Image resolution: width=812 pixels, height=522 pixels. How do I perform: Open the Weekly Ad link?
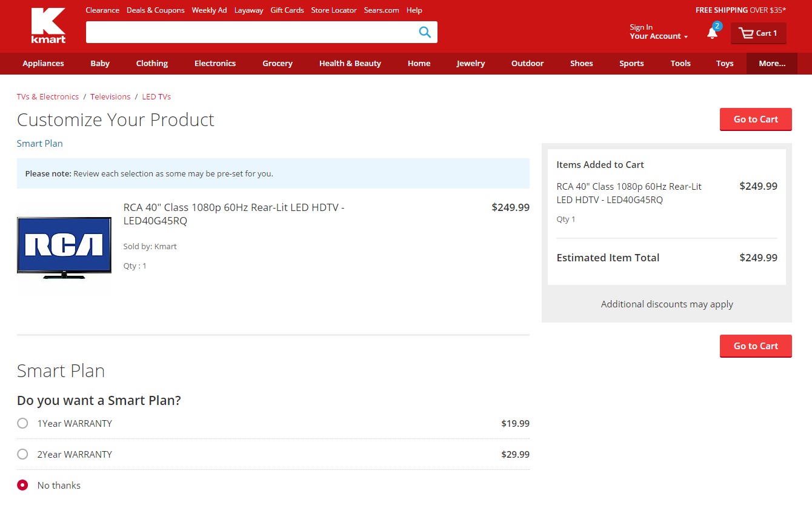pos(209,10)
